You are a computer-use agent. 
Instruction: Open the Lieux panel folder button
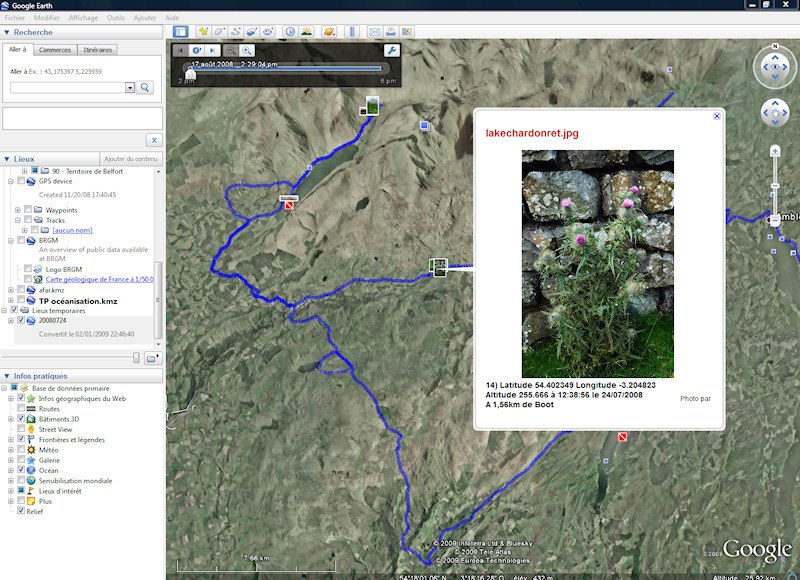(x=153, y=358)
